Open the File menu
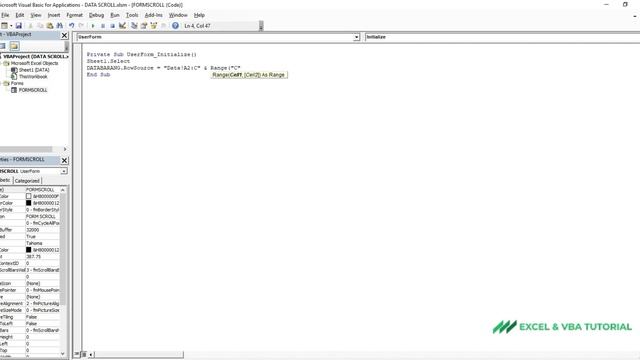 5,15
